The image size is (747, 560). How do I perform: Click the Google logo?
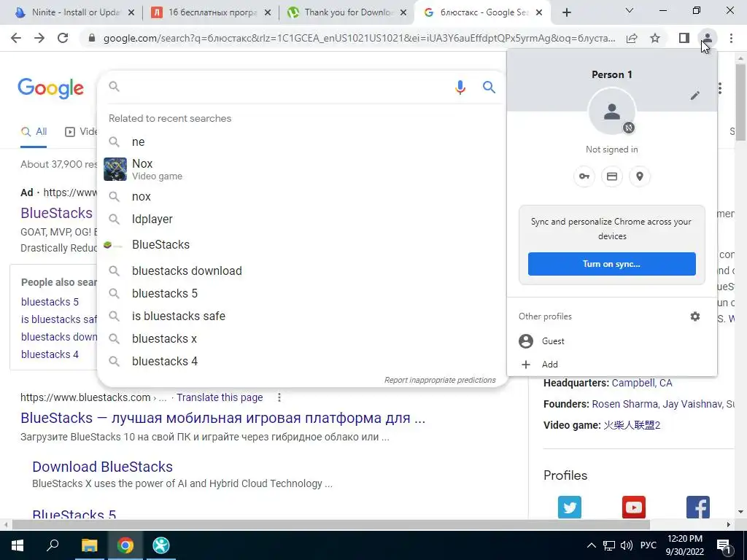[x=50, y=88]
